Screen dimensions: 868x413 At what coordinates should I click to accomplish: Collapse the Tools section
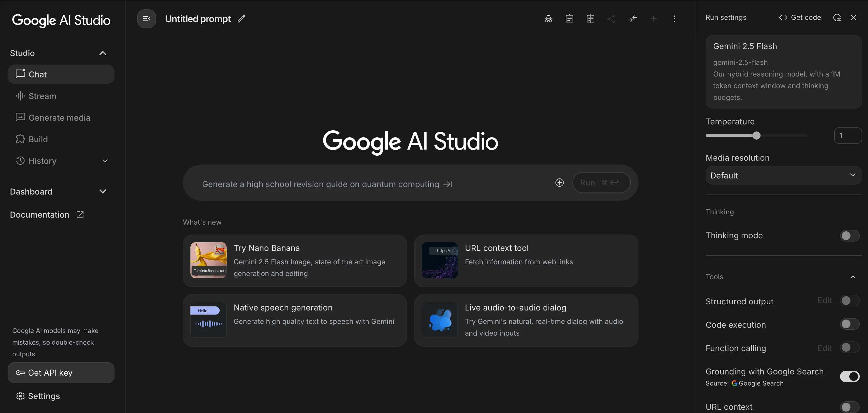[x=853, y=277]
